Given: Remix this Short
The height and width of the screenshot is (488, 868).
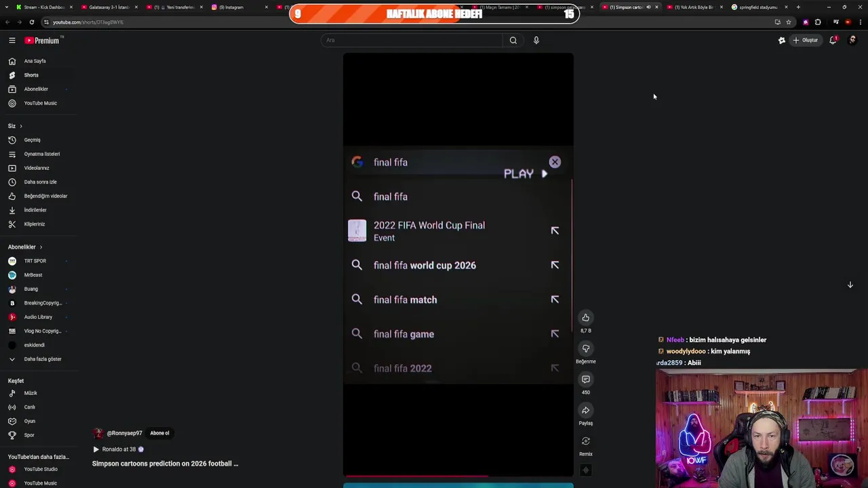Looking at the screenshot, I should pyautogui.click(x=586, y=441).
